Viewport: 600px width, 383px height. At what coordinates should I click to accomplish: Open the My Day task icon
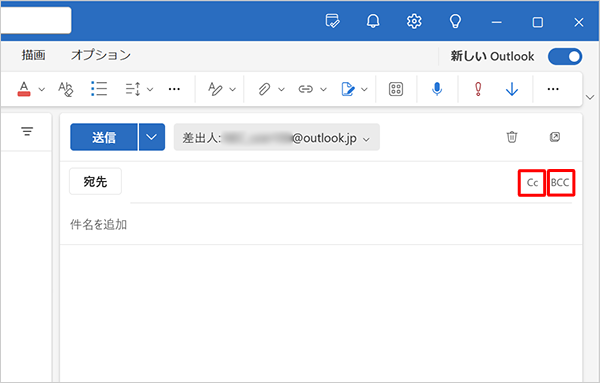[332, 21]
